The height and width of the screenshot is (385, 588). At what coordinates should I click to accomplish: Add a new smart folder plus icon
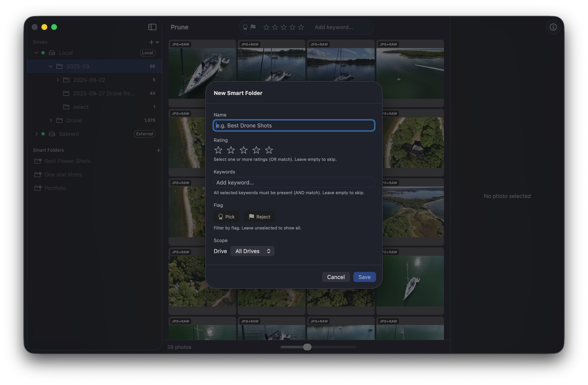159,150
